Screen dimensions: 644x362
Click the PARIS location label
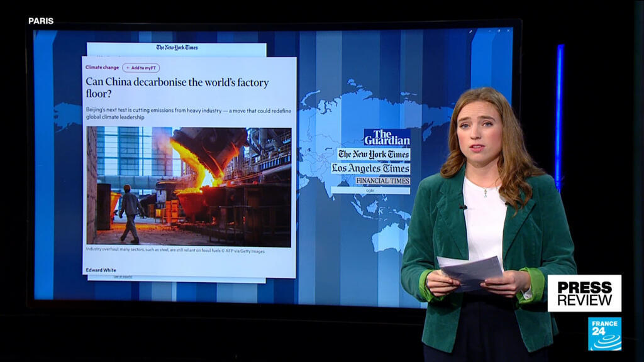tap(41, 21)
